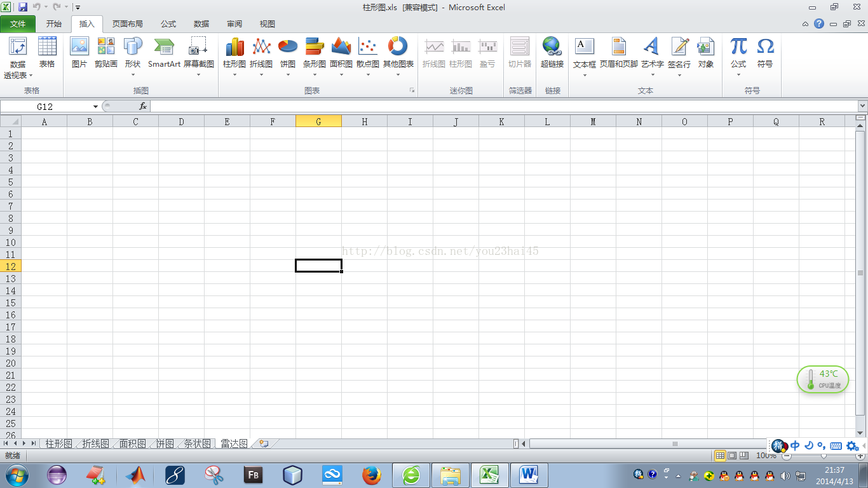Insert a line chart (折线图) in charts group
868x488 pixels.
(261, 57)
